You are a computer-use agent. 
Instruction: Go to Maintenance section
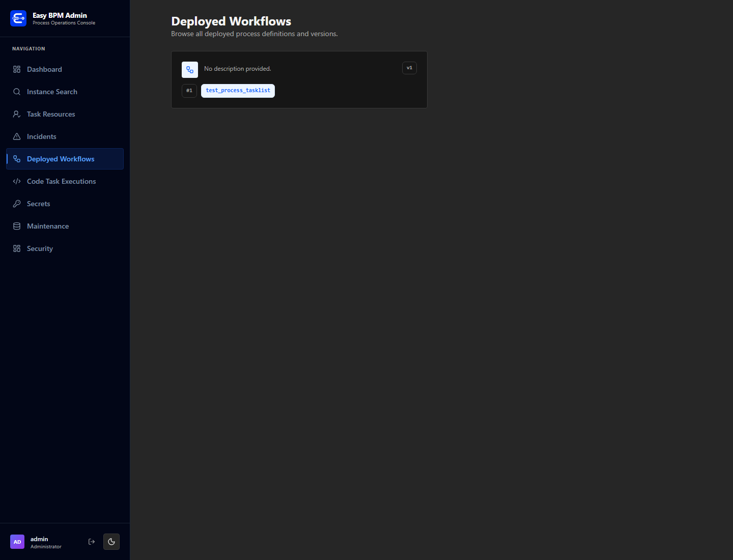[65, 226]
